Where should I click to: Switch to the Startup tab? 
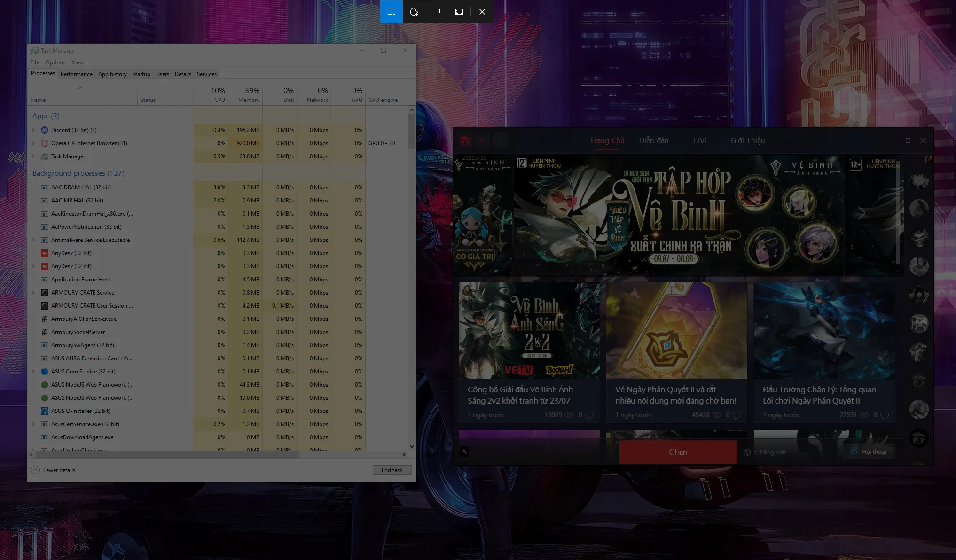pyautogui.click(x=141, y=74)
